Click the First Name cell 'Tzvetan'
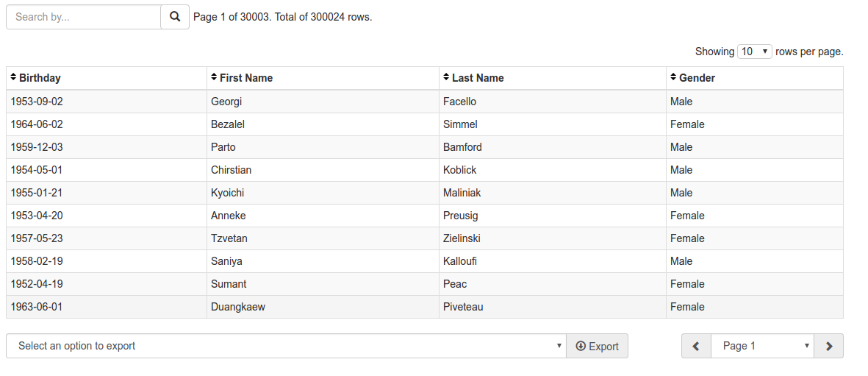Viewport: 868px width, 376px height. 229,238
